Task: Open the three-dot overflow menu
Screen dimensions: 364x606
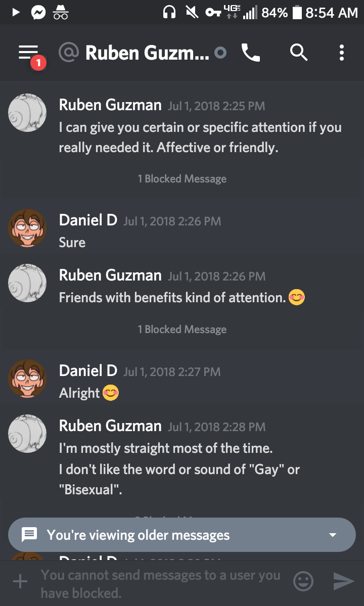Action: [x=342, y=52]
